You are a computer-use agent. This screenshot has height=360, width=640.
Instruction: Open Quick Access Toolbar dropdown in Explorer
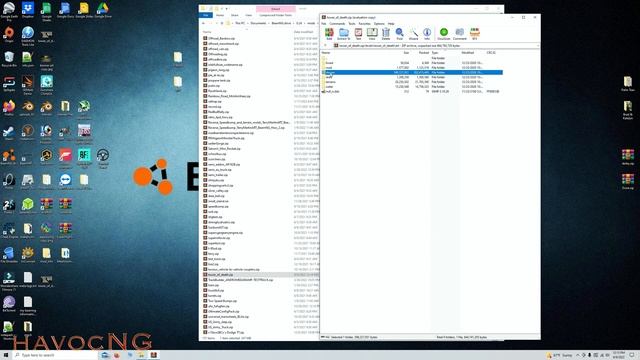[x=227, y=9]
